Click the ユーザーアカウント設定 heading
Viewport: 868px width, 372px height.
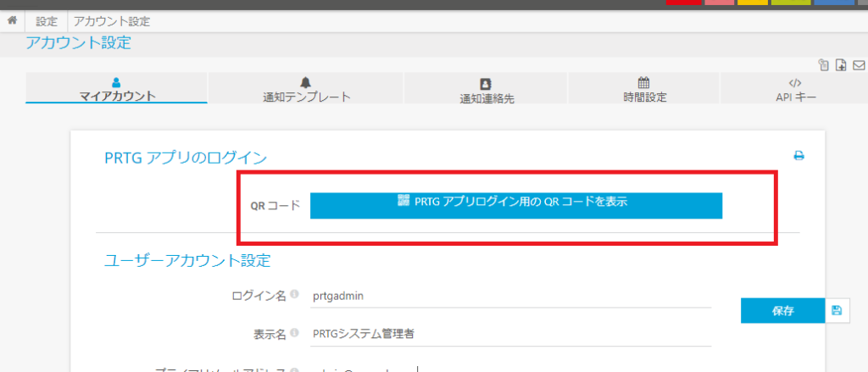pyautogui.click(x=187, y=260)
